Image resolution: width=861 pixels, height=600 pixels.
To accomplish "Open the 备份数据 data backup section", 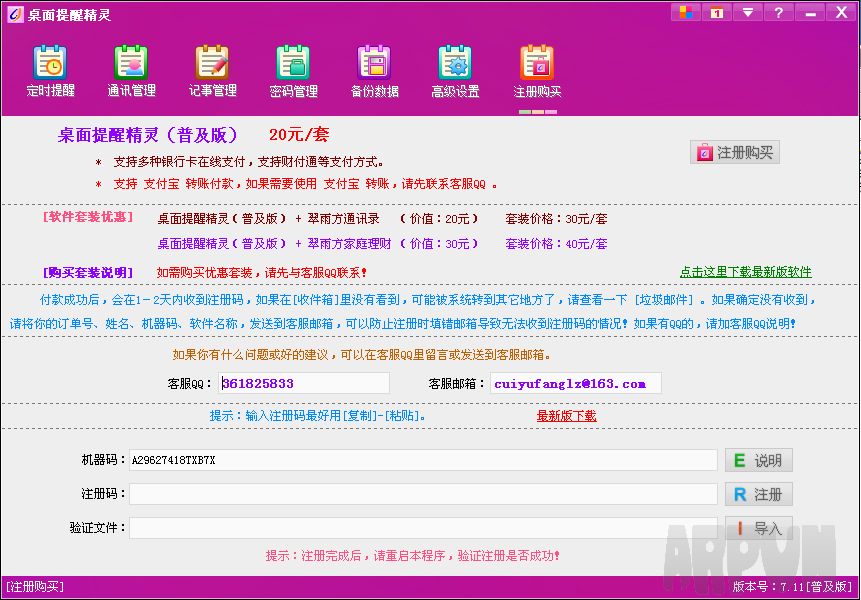I will coord(374,71).
